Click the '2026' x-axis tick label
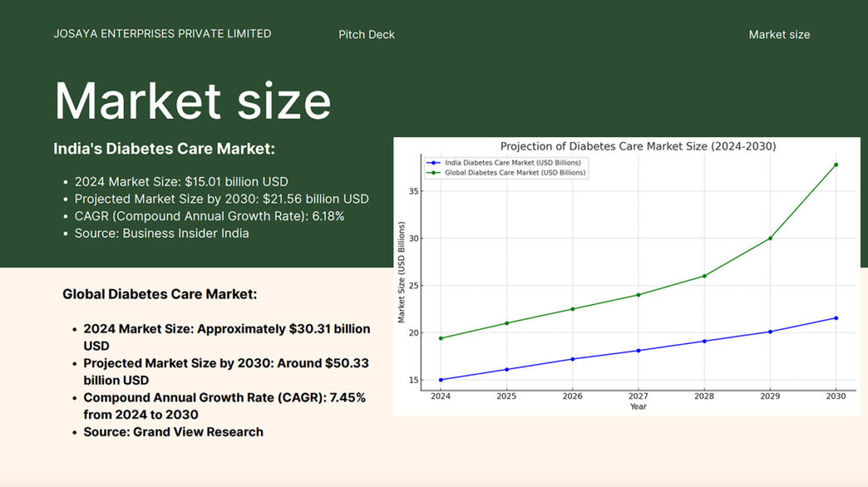This screenshot has height=487, width=868. pos(572,396)
